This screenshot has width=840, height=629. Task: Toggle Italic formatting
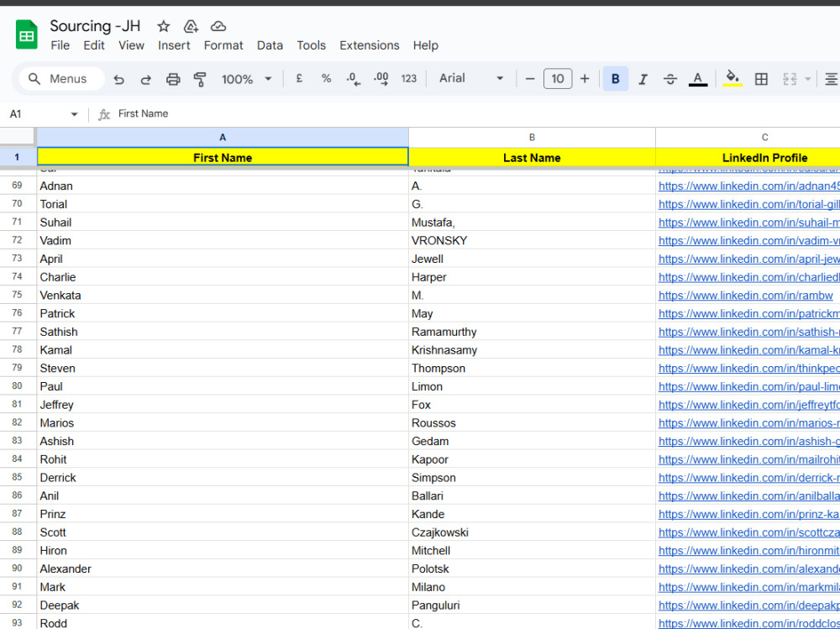tap(643, 79)
